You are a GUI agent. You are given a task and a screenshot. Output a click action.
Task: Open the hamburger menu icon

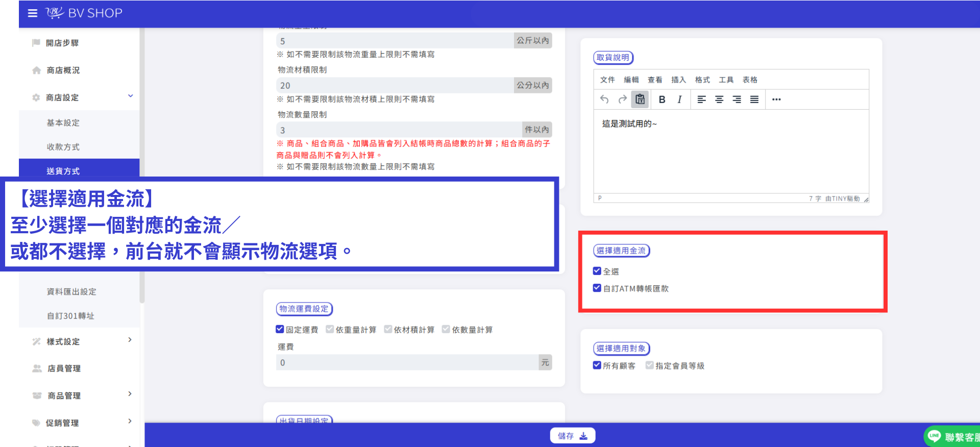tap(33, 13)
